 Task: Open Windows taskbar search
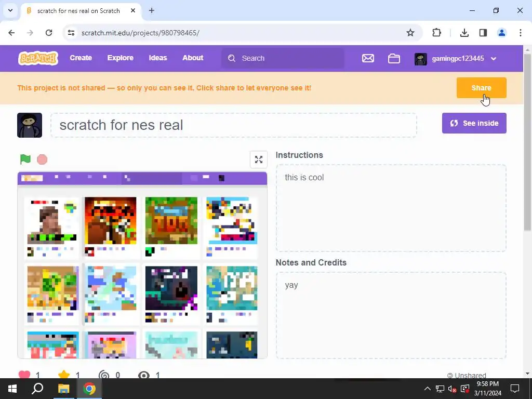(x=37, y=389)
